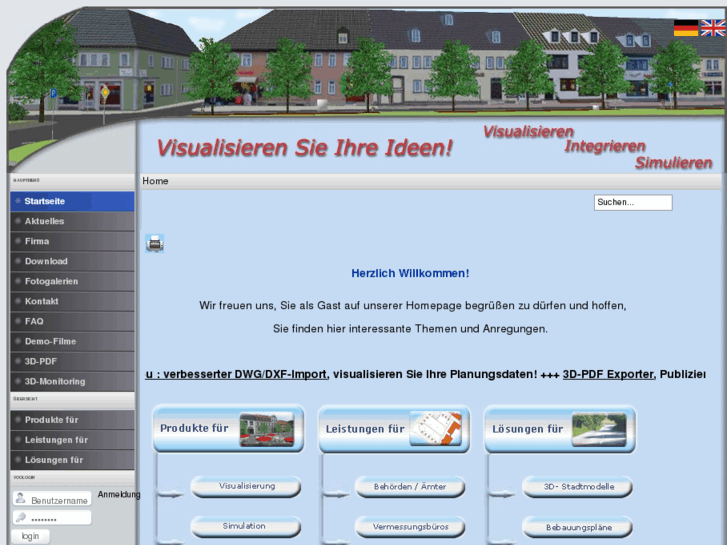
Task: Switch site language to German flag
Action: (686, 28)
